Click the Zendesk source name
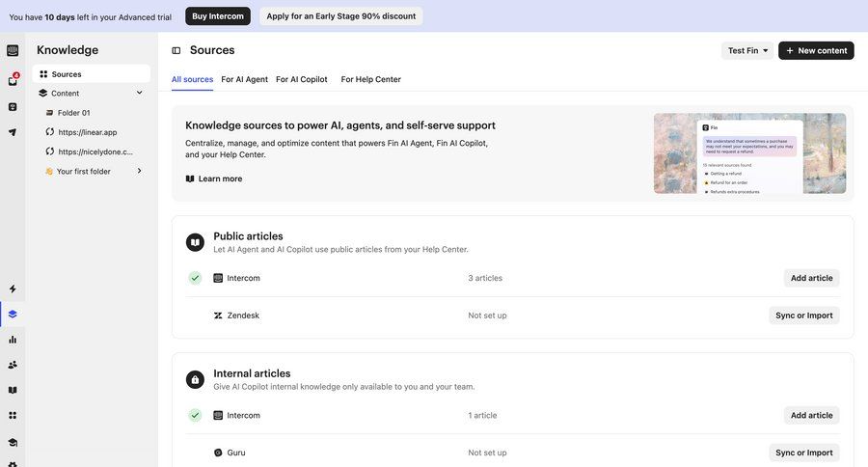 [243, 316]
